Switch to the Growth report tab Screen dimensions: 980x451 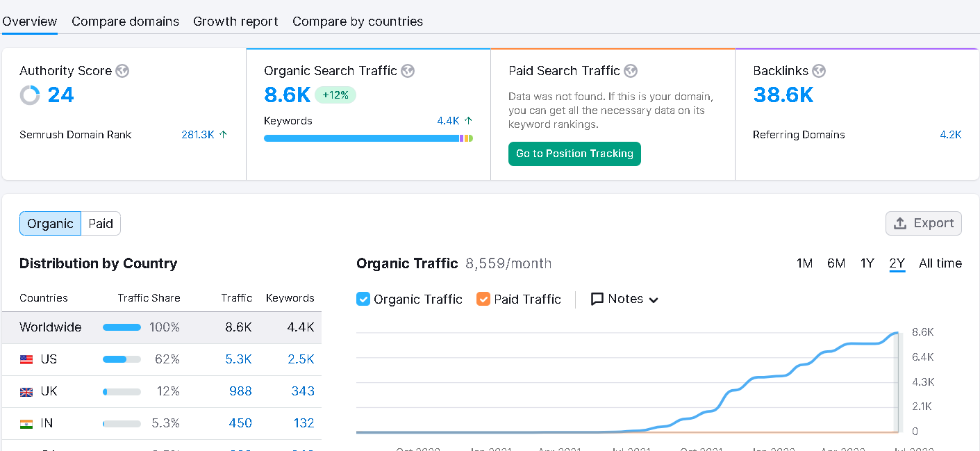[x=236, y=22]
